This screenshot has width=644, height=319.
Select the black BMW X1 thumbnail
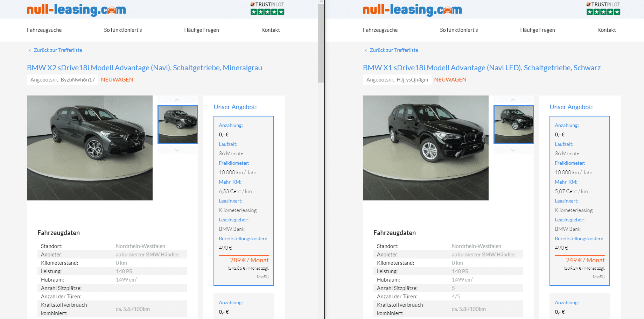514,125
